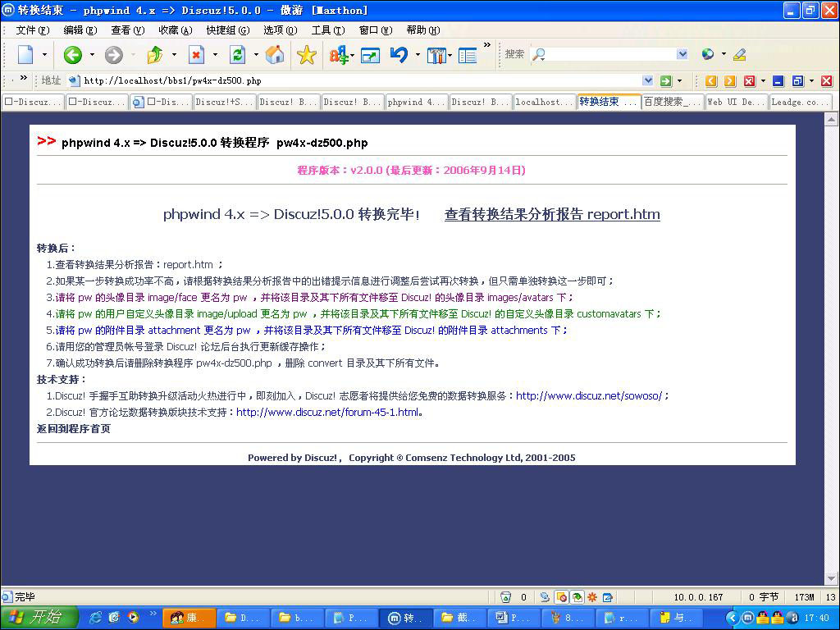
Task: Click the highlight pen icon
Action: [740, 54]
